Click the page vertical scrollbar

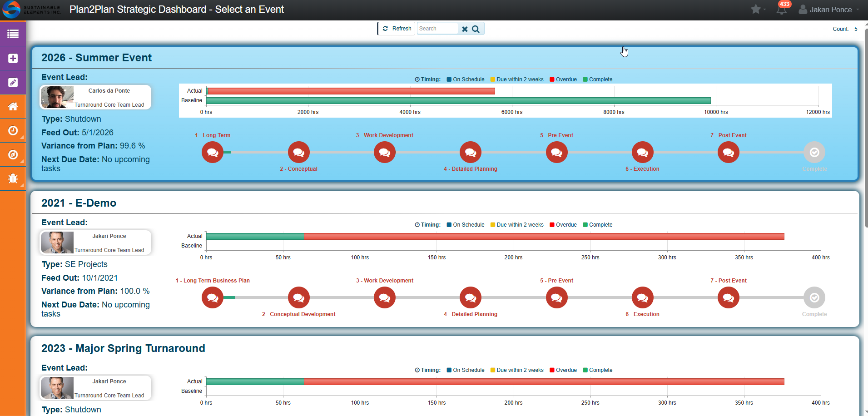866,127
